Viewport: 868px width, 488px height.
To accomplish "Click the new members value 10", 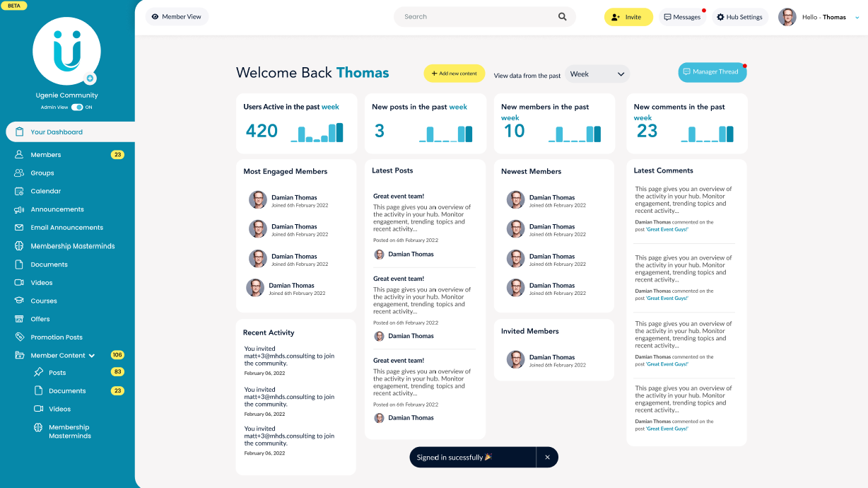I will (515, 131).
